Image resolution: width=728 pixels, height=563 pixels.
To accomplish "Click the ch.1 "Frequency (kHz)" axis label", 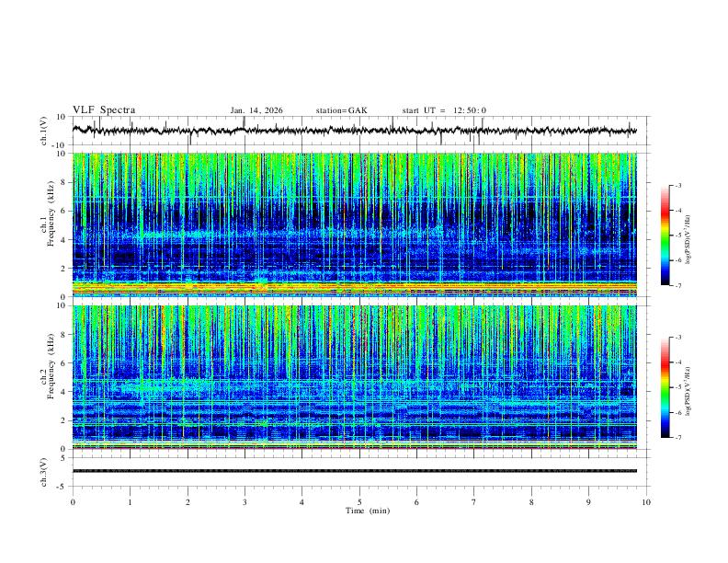I will 51,214.
